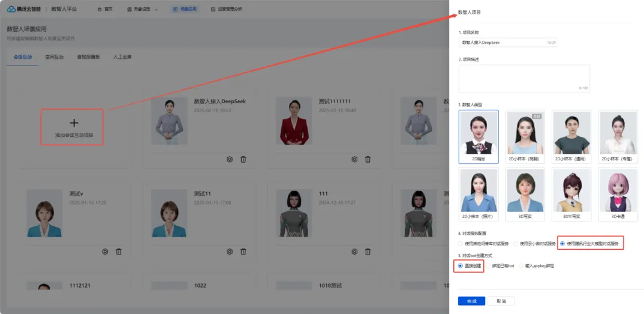644x314 pixels.
Task: Click the 项目名称 input field
Action: pos(508,43)
